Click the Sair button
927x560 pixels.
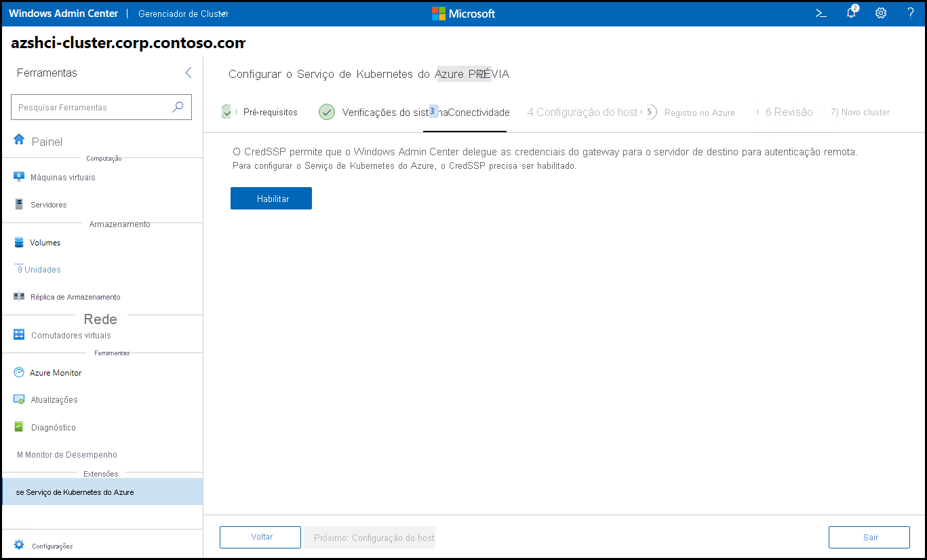pyautogui.click(x=869, y=537)
